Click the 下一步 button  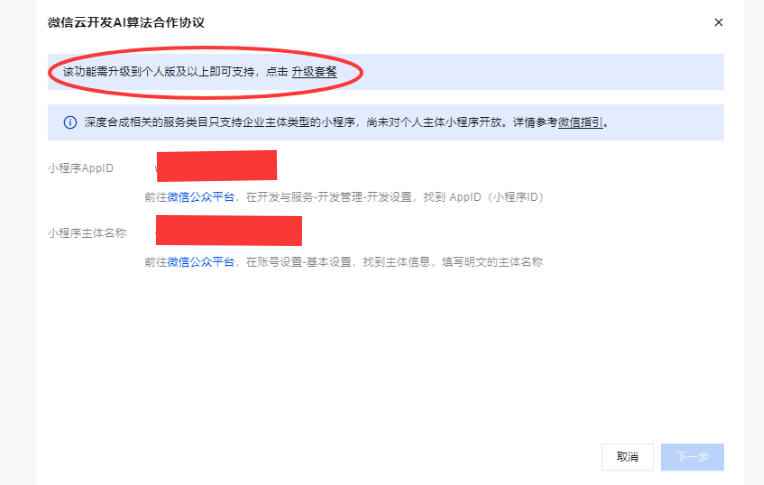pos(692,457)
